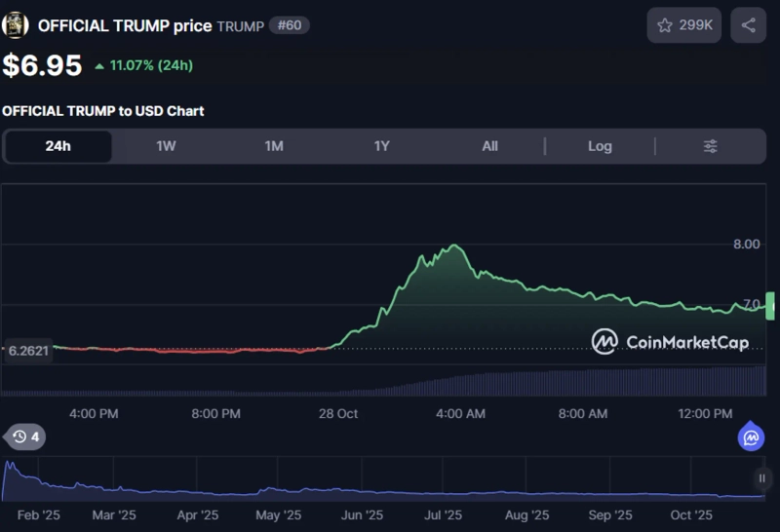Click the chart peak near 4:00 AM
The width and height of the screenshot is (780, 532).
pos(453,246)
